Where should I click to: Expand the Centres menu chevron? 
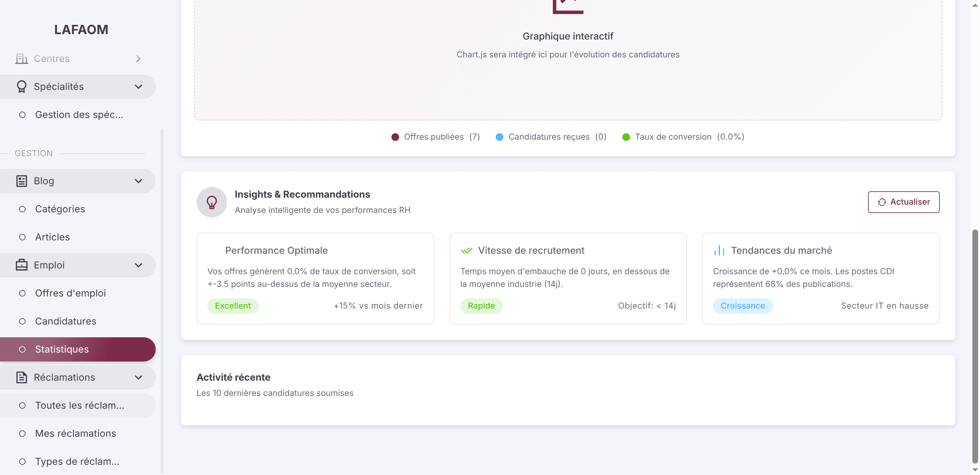coord(138,59)
